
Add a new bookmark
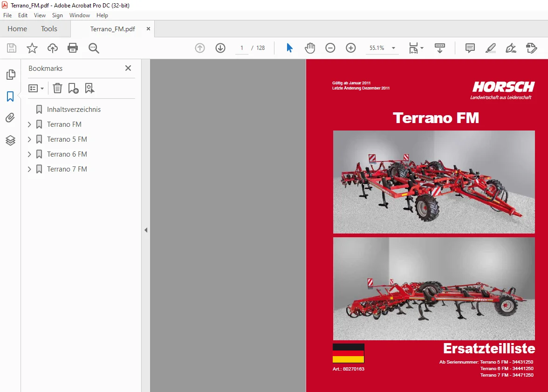pos(73,88)
